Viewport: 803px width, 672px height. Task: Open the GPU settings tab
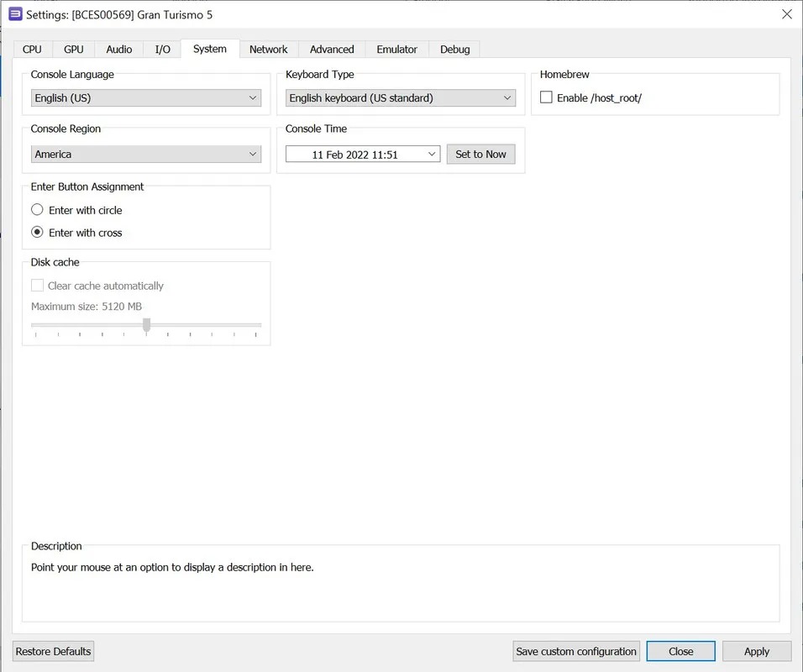(x=73, y=50)
